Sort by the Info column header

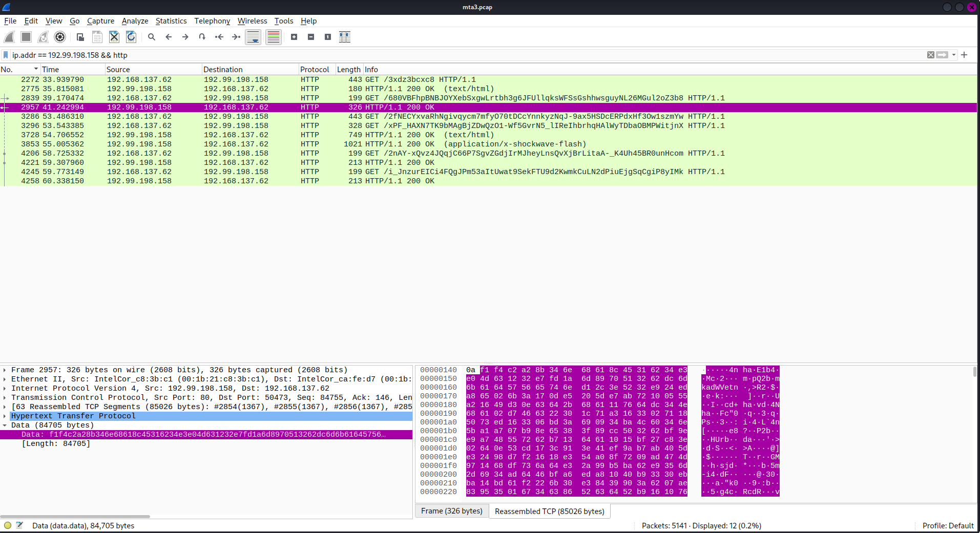[670, 69]
